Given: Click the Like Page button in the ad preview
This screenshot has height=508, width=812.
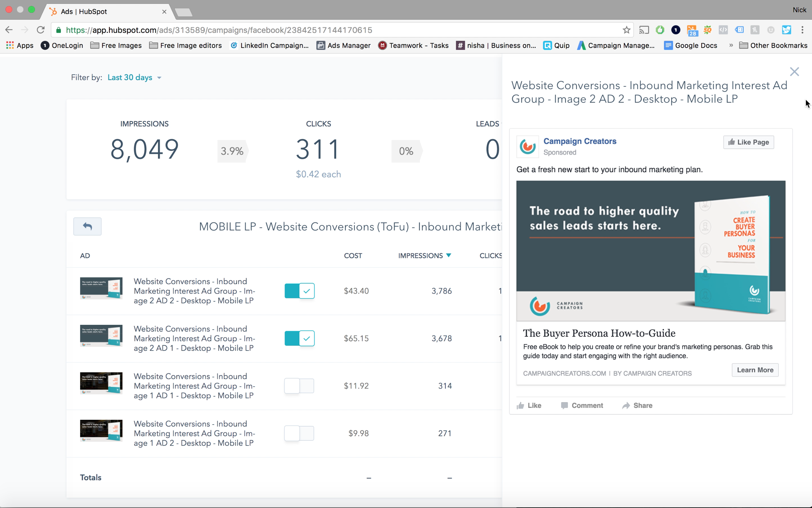Looking at the screenshot, I should click(x=748, y=142).
